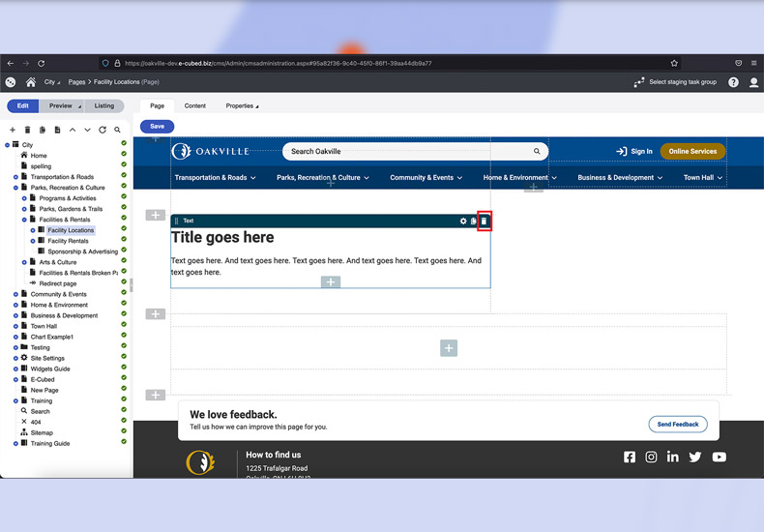Copy the Text widget using duplicate icon
This screenshot has width=764, height=532.
474,222
